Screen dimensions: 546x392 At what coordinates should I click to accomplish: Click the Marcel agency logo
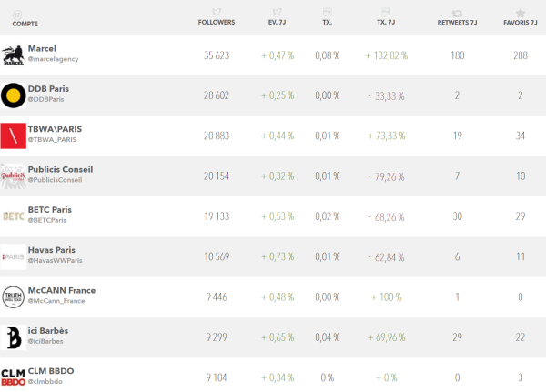tap(14, 55)
